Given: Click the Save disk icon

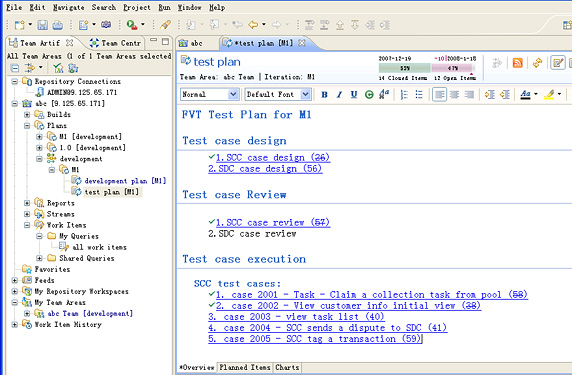Looking at the screenshot, I should point(43,25).
